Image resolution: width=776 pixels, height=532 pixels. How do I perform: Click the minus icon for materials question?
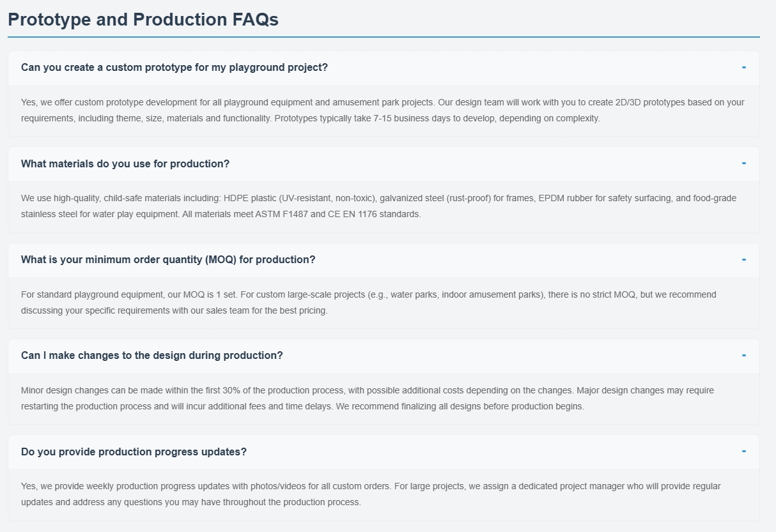pos(743,163)
